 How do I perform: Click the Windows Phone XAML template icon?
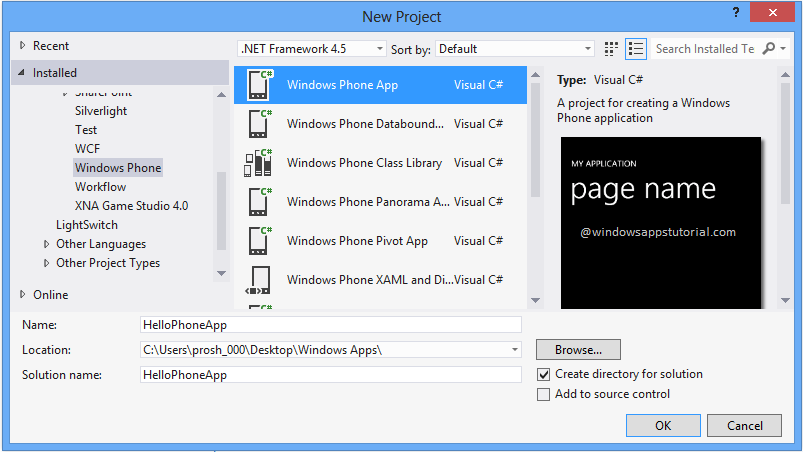click(259, 280)
